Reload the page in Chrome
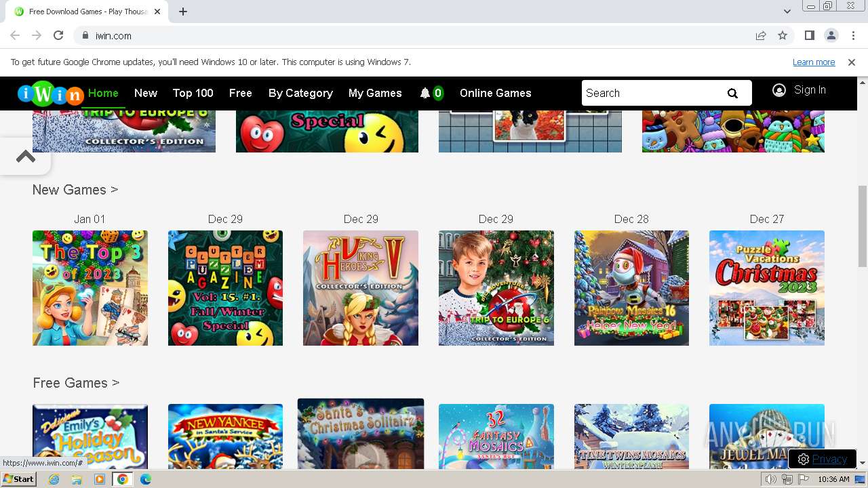This screenshot has width=868, height=488. 58,35
